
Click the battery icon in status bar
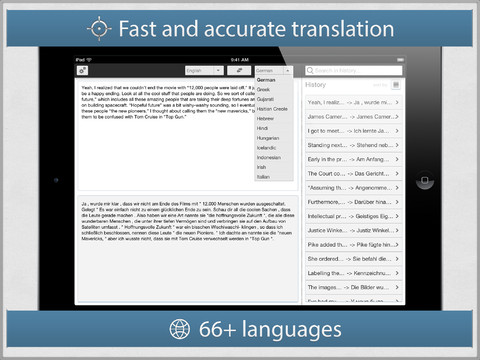click(400, 60)
